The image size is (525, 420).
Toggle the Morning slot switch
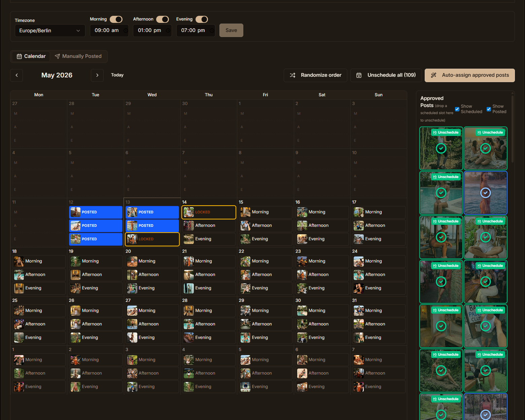pyautogui.click(x=116, y=19)
